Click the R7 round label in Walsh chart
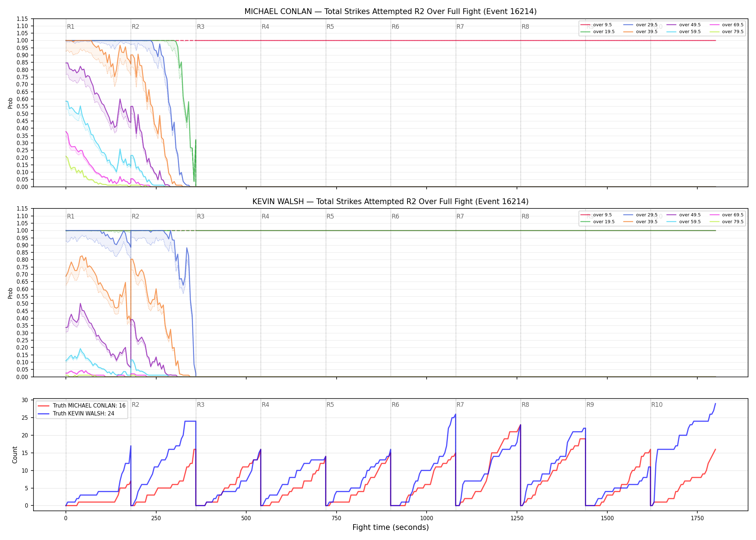Viewport: 756px width, 540px height. click(x=460, y=216)
